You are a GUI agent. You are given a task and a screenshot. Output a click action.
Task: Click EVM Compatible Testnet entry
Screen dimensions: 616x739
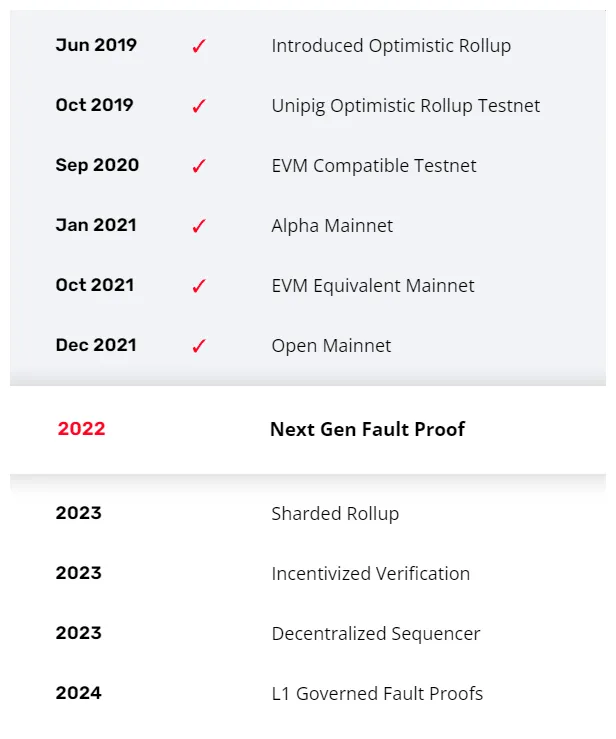click(x=373, y=166)
